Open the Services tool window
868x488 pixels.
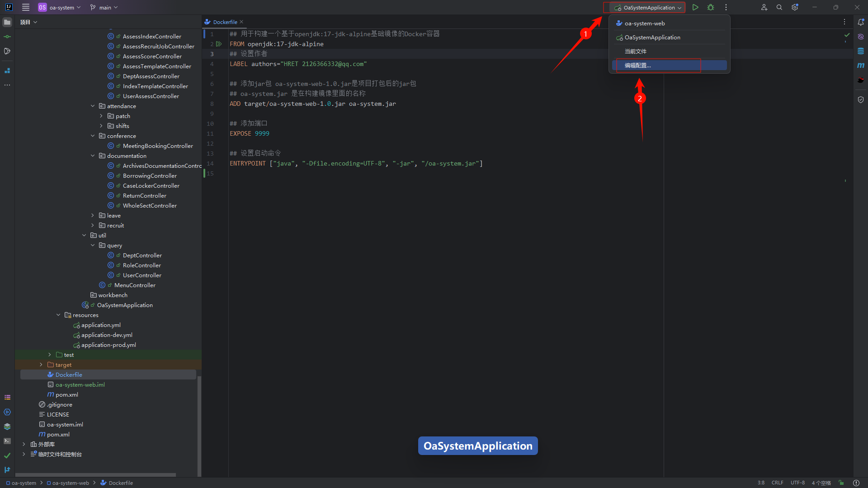(7, 412)
